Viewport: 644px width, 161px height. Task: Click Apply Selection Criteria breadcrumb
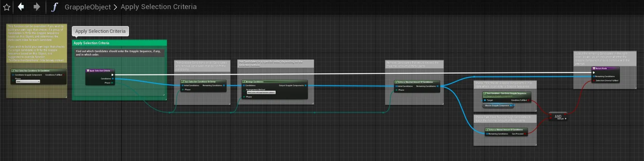(158, 7)
